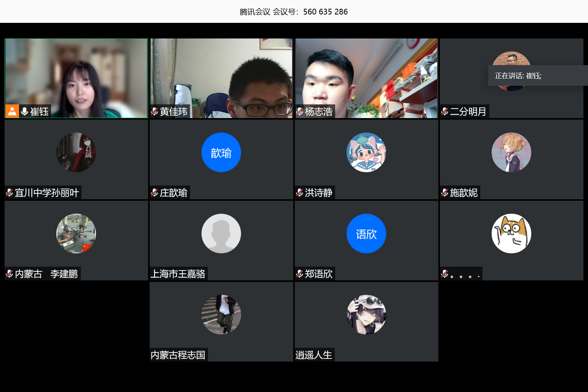588x392 pixels.
Task: Click the muted mic icon for 内蒙古 李建鹏
Action: point(10,274)
